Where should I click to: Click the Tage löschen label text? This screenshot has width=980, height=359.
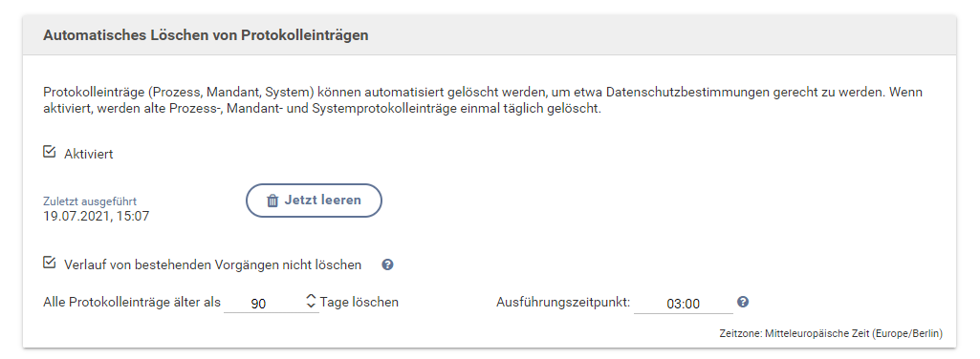click(x=359, y=302)
